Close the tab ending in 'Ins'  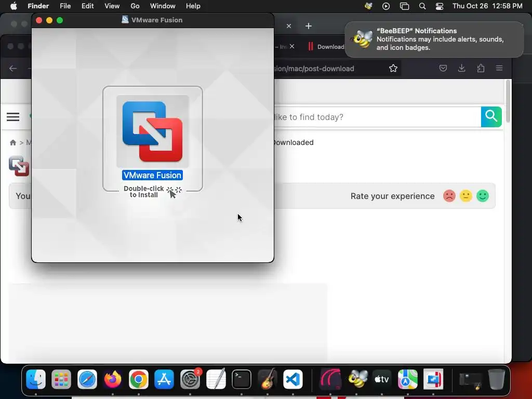point(292,46)
